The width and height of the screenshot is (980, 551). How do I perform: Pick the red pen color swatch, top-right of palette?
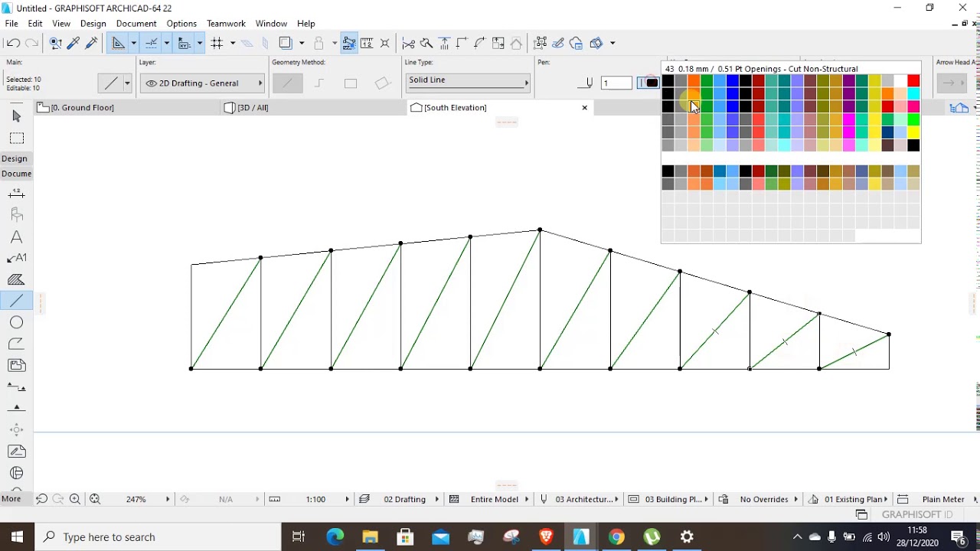[913, 81]
